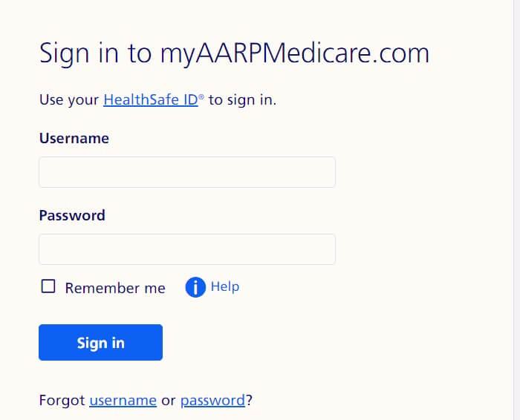Click the Remember me label text
Viewport: 520px width, 420px height.
pos(115,288)
